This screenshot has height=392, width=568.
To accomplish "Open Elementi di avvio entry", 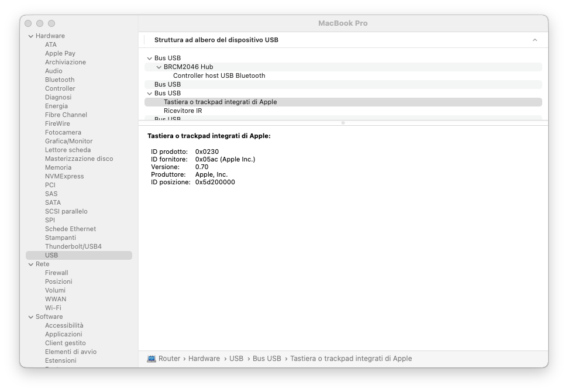I will (71, 352).
